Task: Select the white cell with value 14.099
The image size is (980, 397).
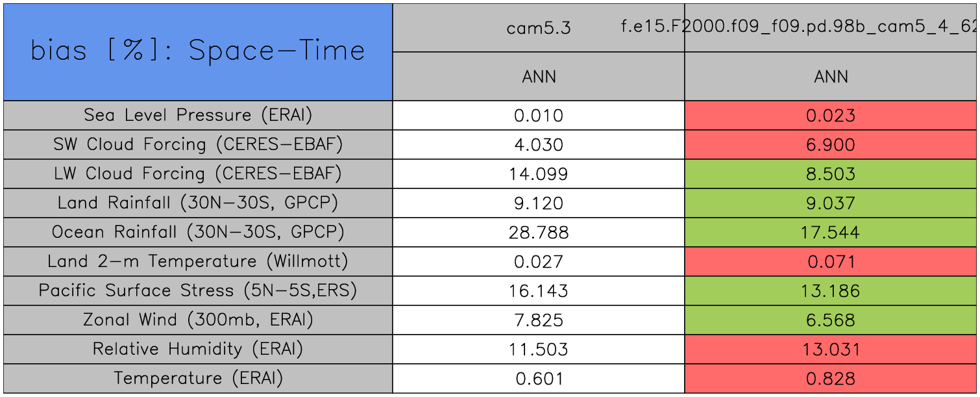Action: pyautogui.click(x=539, y=174)
